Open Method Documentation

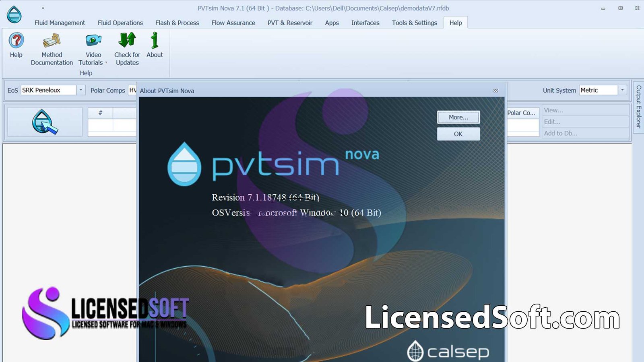click(52, 49)
